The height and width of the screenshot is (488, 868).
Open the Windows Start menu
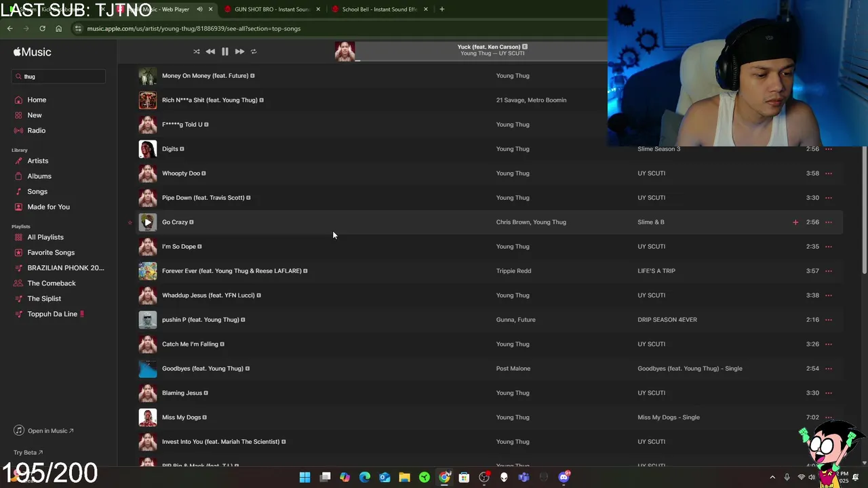pyautogui.click(x=305, y=477)
